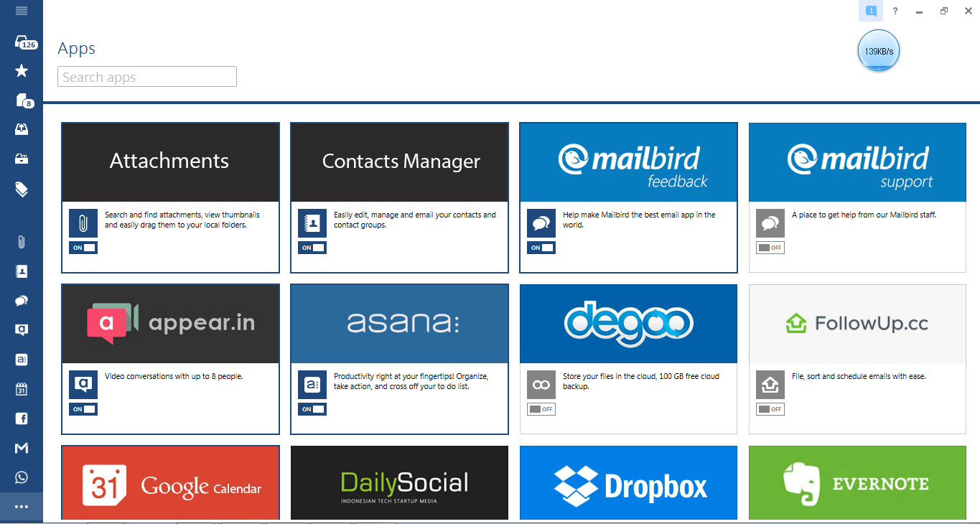
Task: Click the Attachments banner image
Action: pyautogui.click(x=170, y=162)
